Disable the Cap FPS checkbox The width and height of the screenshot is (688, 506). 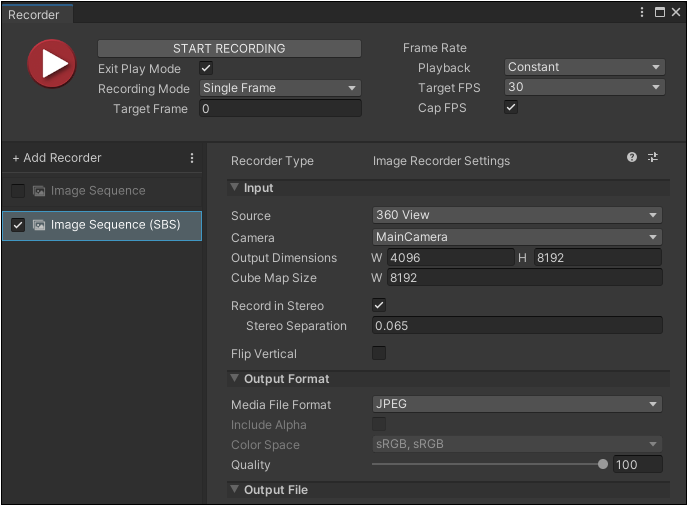[x=511, y=108]
